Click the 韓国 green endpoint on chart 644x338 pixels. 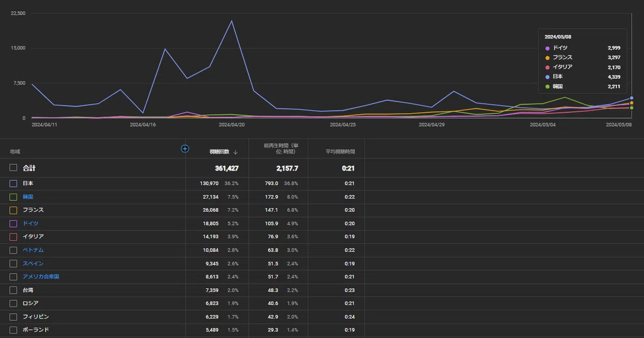coord(632,108)
